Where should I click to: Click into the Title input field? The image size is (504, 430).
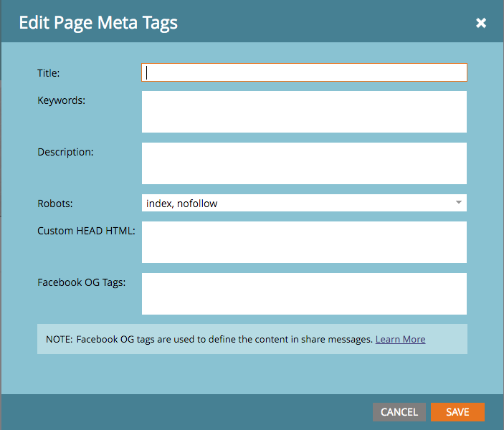pyautogui.click(x=304, y=72)
